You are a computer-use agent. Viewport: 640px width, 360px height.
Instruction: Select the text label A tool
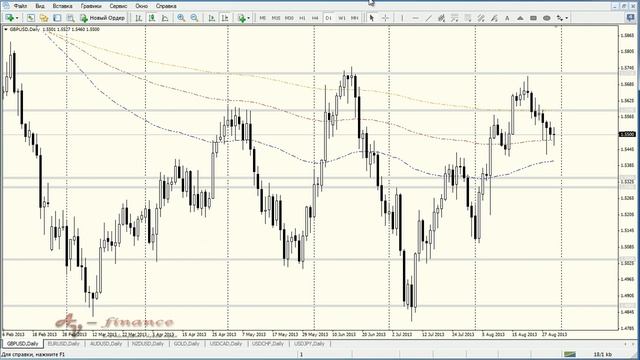[x=507, y=18]
